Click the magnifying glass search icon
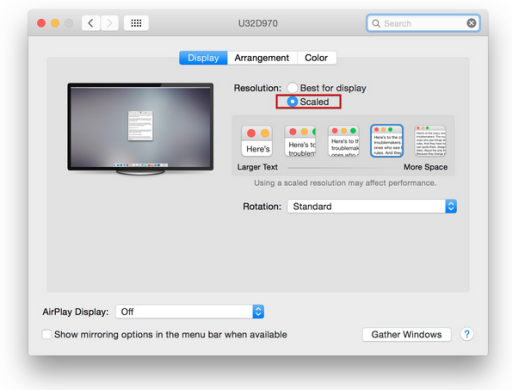This screenshot has width=512, height=390. 376,23
